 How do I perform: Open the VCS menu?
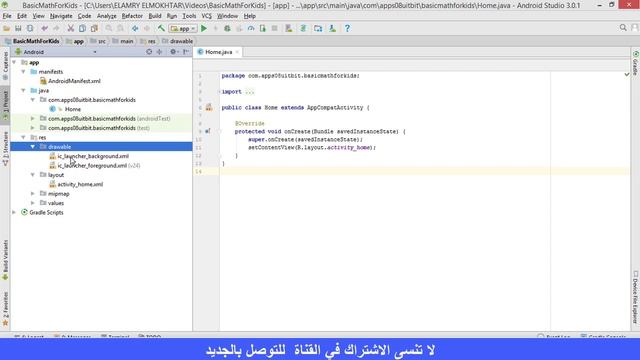click(207, 16)
